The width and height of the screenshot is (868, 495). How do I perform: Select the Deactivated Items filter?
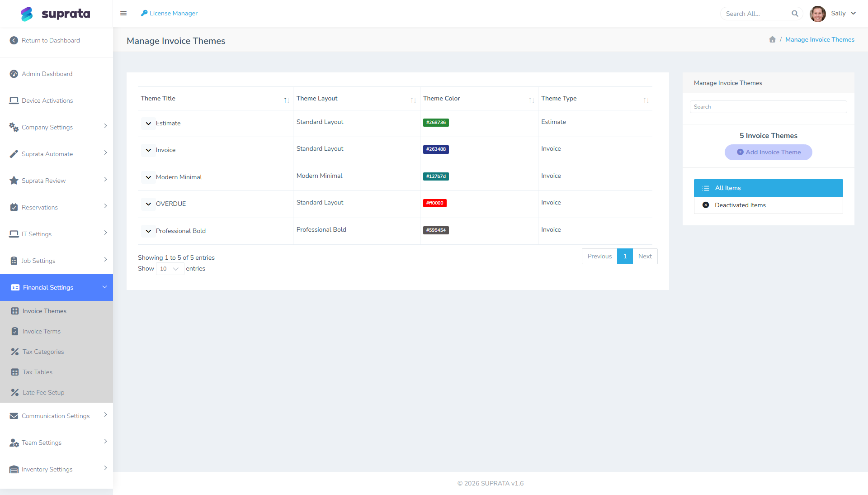[768, 205]
